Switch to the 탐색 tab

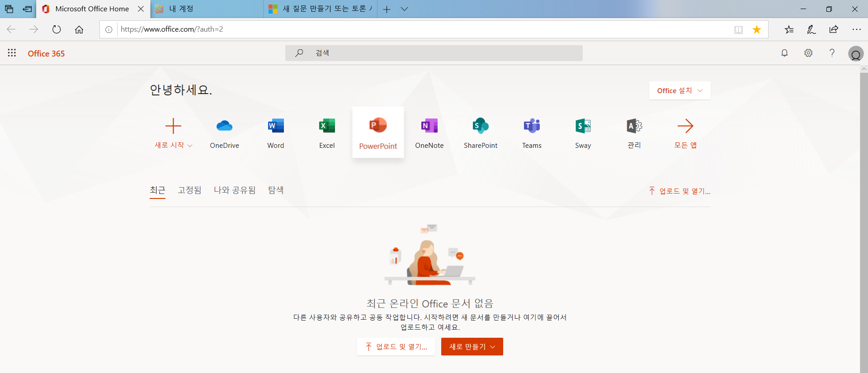[x=276, y=190]
